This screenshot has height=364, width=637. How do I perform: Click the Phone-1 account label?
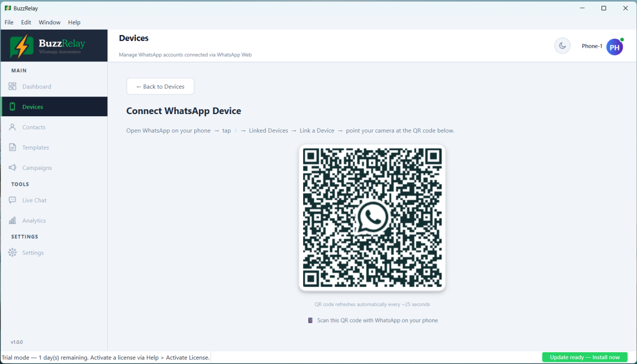pos(592,47)
